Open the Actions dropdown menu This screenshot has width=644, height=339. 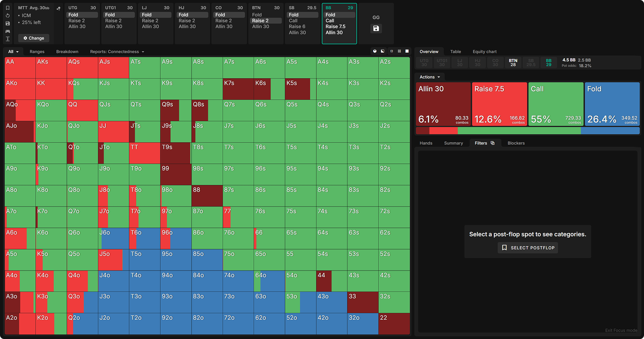click(429, 77)
